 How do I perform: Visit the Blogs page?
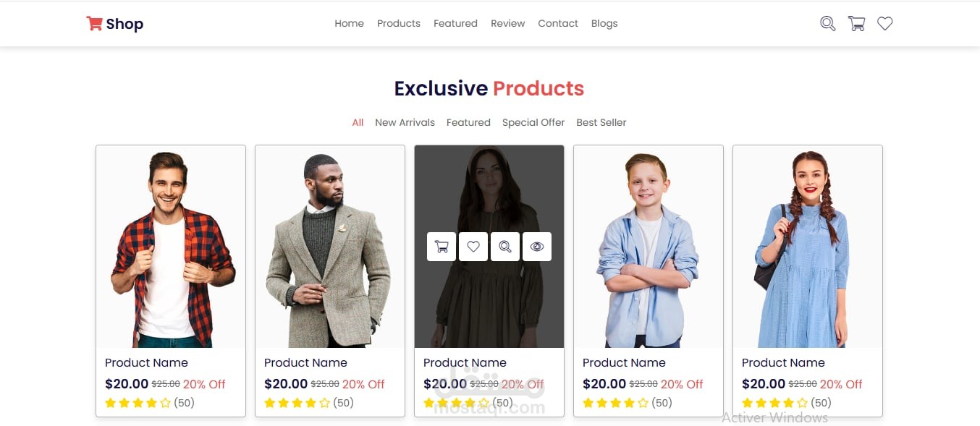pos(604,24)
